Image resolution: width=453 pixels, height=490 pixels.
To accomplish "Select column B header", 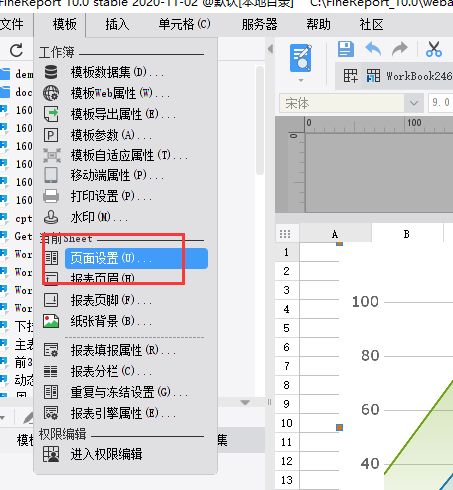I will pyautogui.click(x=407, y=234).
